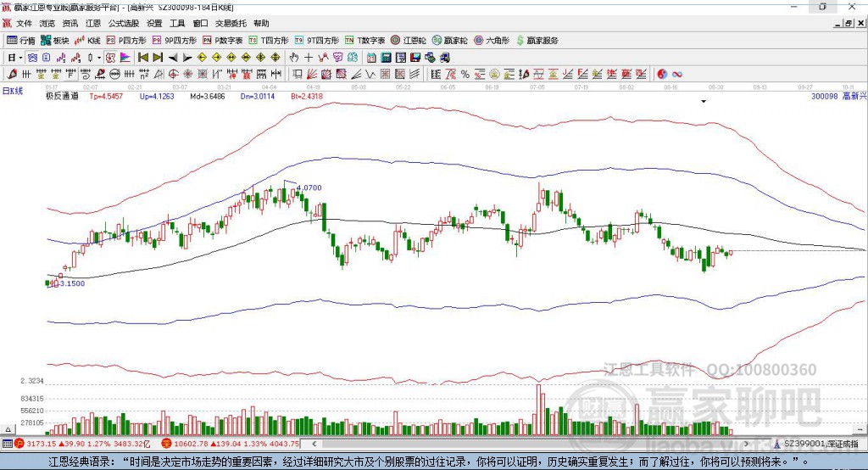Open the 文件 menu
868x470 pixels.
tap(25, 23)
